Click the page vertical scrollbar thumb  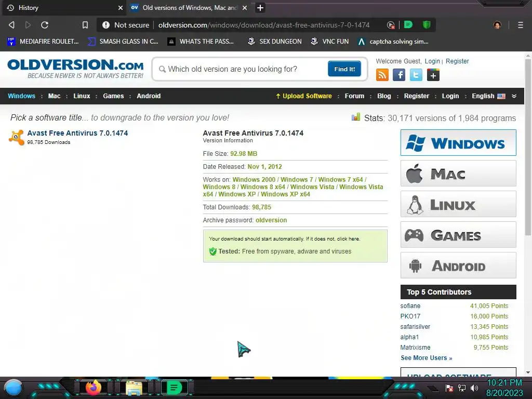pyautogui.click(x=528, y=147)
